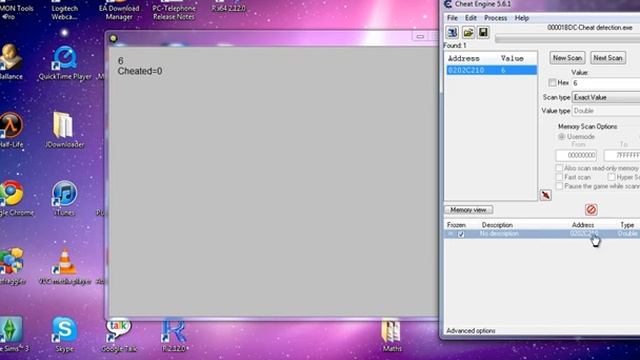Click the Type column header
This screenshot has width=640, height=360.
tap(627, 225)
